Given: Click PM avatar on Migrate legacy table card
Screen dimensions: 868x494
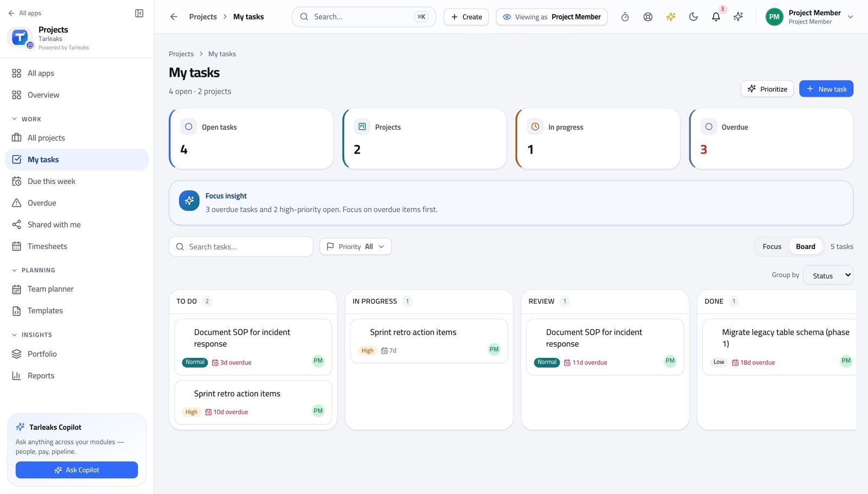Looking at the screenshot, I should pyautogui.click(x=846, y=361).
